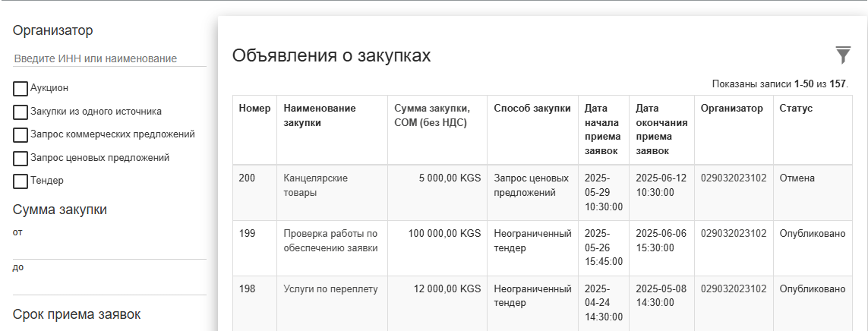Viewport: 868px width, 331px height.
Task: Sort by Способ закупки column header
Action: (532, 109)
